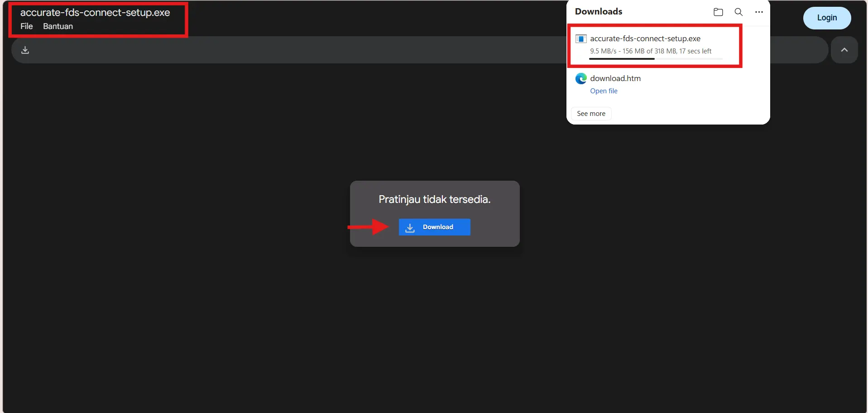Click the Open file link

click(604, 91)
